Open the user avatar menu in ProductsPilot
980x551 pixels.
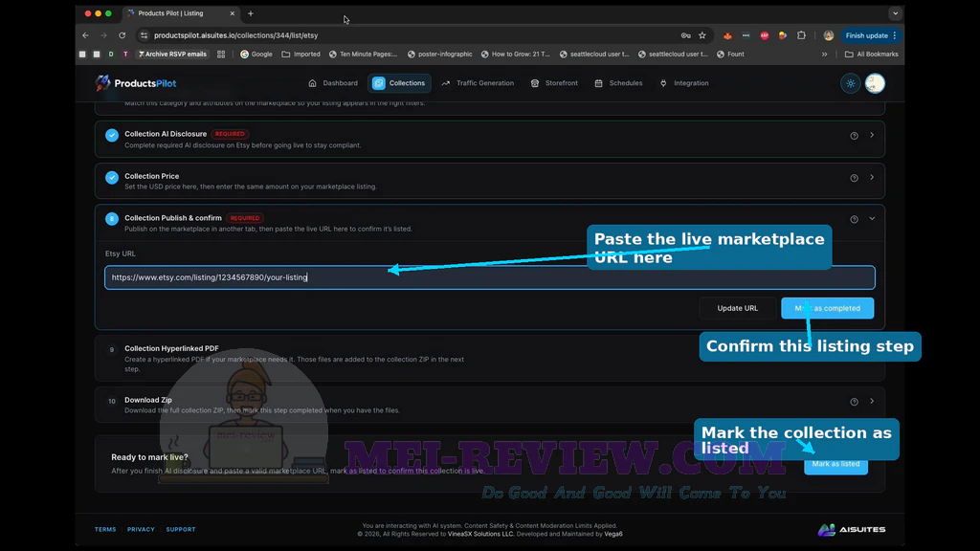(x=875, y=84)
